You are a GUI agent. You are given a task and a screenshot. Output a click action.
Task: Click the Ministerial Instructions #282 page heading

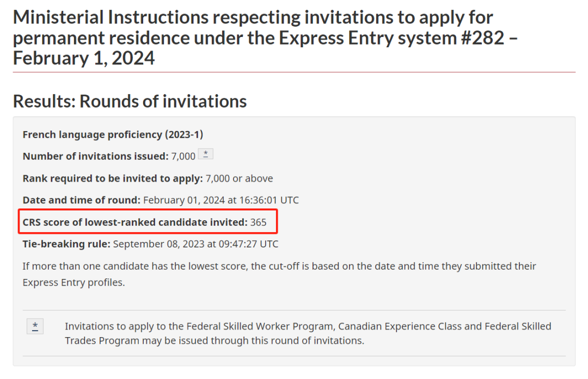(265, 38)
